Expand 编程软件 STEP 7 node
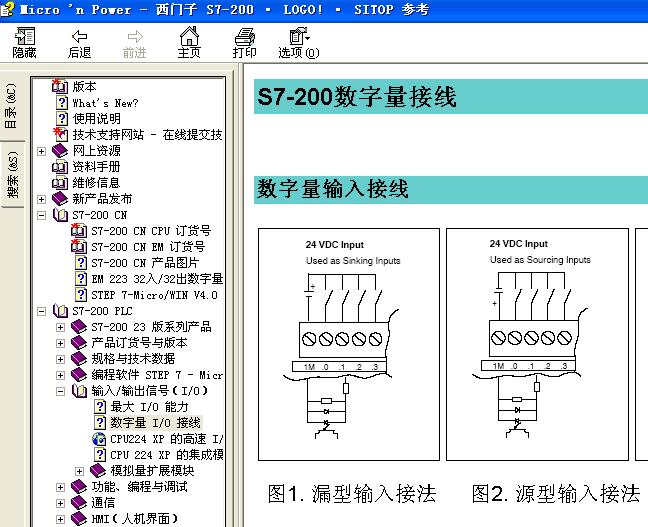 click(60, 375)
